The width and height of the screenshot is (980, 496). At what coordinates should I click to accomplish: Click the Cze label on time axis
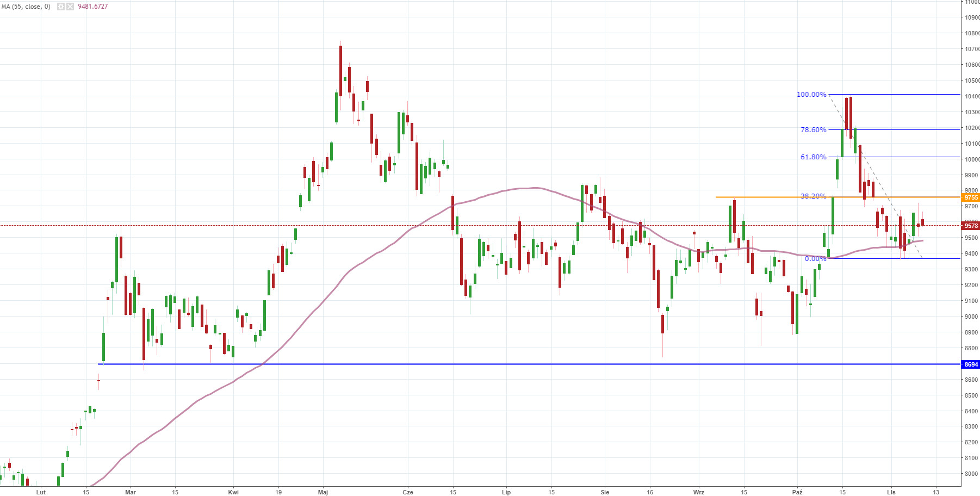(408, 492)
